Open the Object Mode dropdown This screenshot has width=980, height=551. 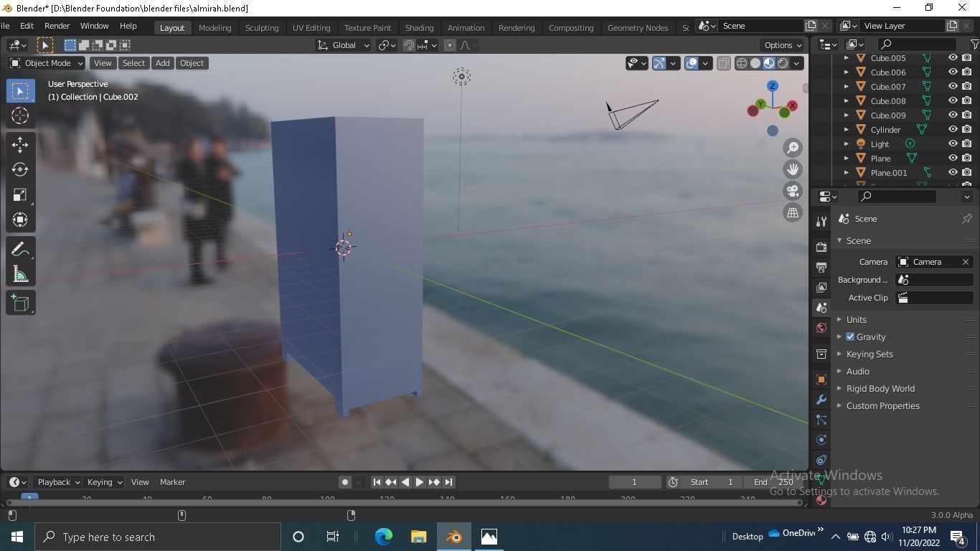(47, 63)
